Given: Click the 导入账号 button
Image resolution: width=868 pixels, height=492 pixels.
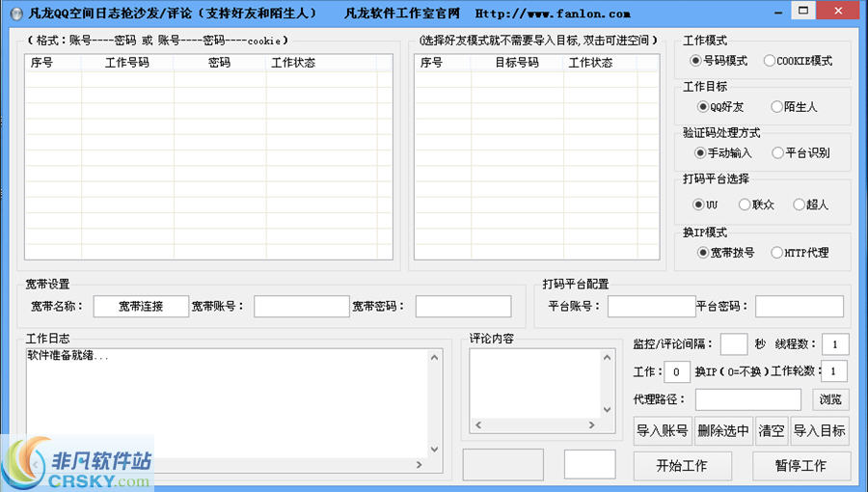Looking at the screenshot, I should point(662,430).
